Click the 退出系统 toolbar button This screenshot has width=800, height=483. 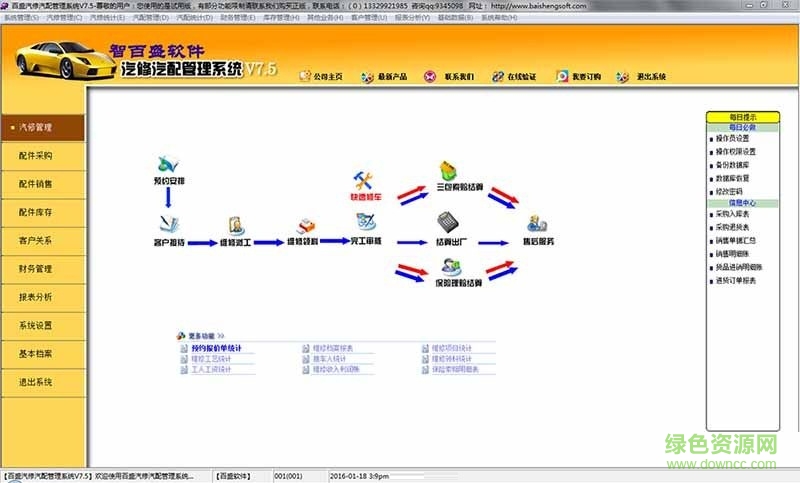(x=643, y=76)
